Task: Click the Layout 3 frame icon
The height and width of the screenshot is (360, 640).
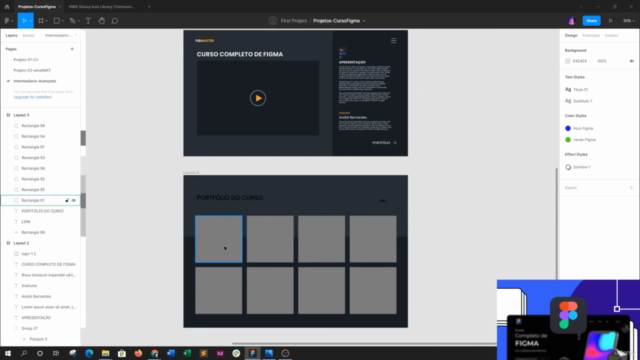Action: [x=8, y=115]
